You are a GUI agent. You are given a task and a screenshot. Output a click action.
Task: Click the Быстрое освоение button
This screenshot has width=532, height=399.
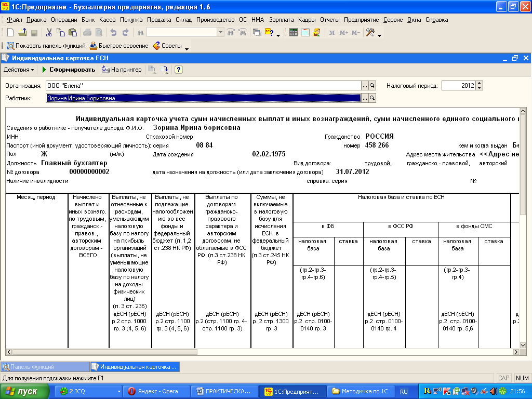(119, 46)
